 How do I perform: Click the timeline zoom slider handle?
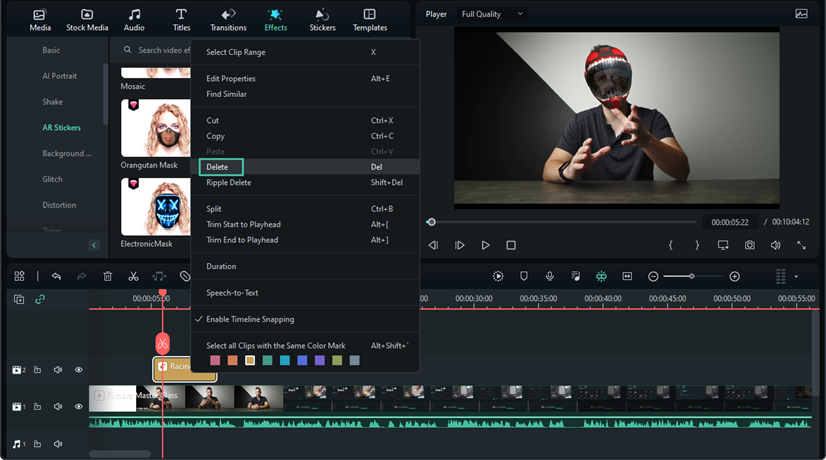click(692, 276)
